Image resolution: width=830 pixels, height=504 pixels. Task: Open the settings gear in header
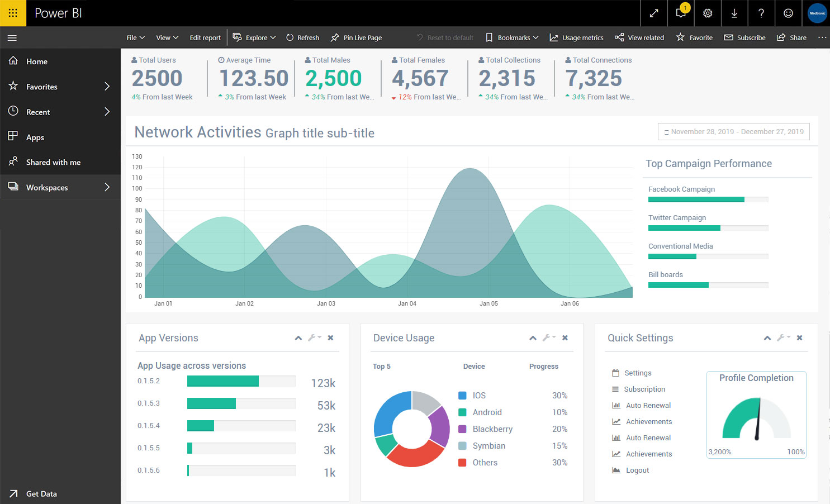coord(708,13)
